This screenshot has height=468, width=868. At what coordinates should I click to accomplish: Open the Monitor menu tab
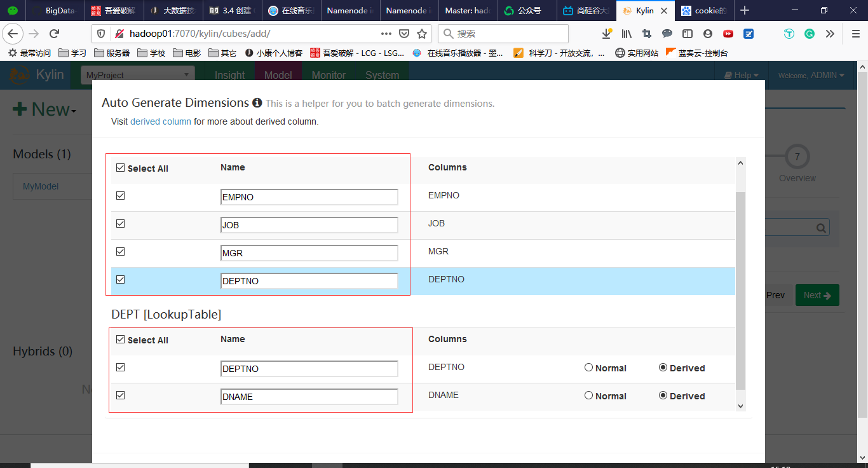pos(329,75)
